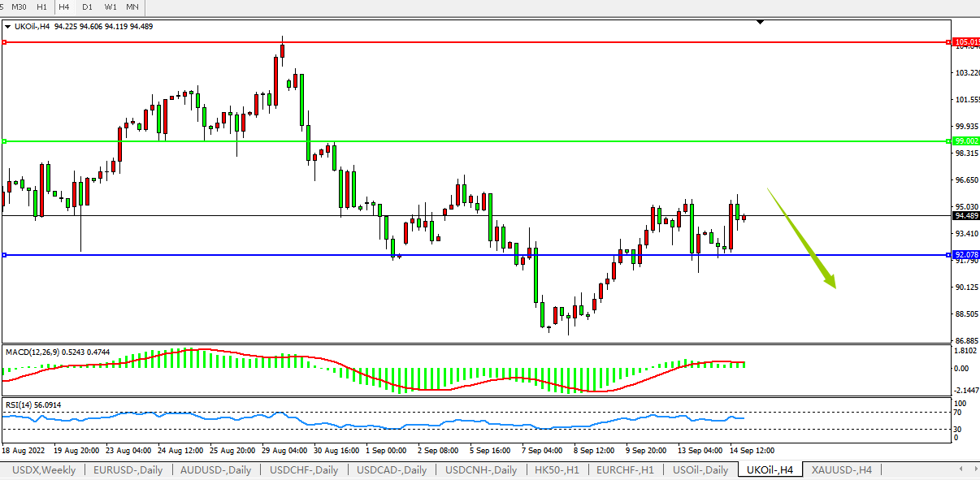
Task: Switch to the USOil-,Daily chart tab
Action: pos(700,470)
